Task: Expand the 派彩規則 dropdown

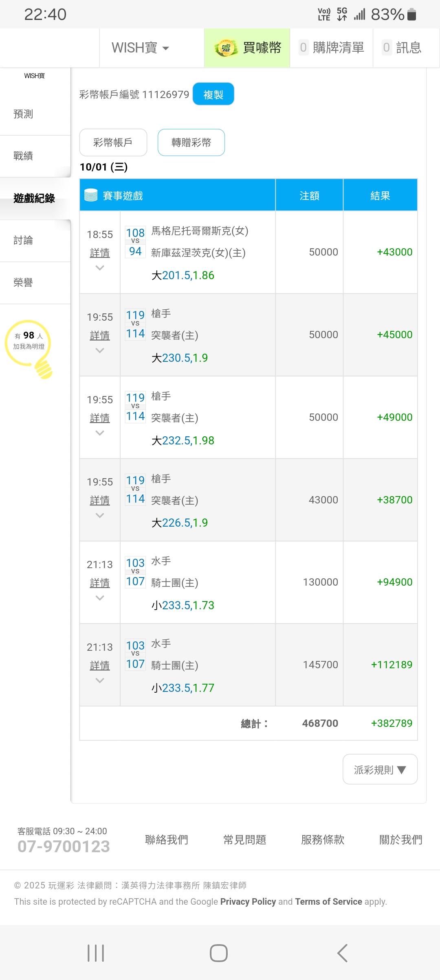Action: (x=380, y=769)
